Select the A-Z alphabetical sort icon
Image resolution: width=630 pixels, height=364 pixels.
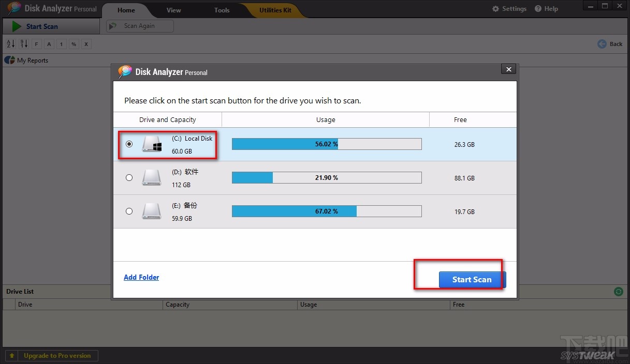click(x=10, y=44)
